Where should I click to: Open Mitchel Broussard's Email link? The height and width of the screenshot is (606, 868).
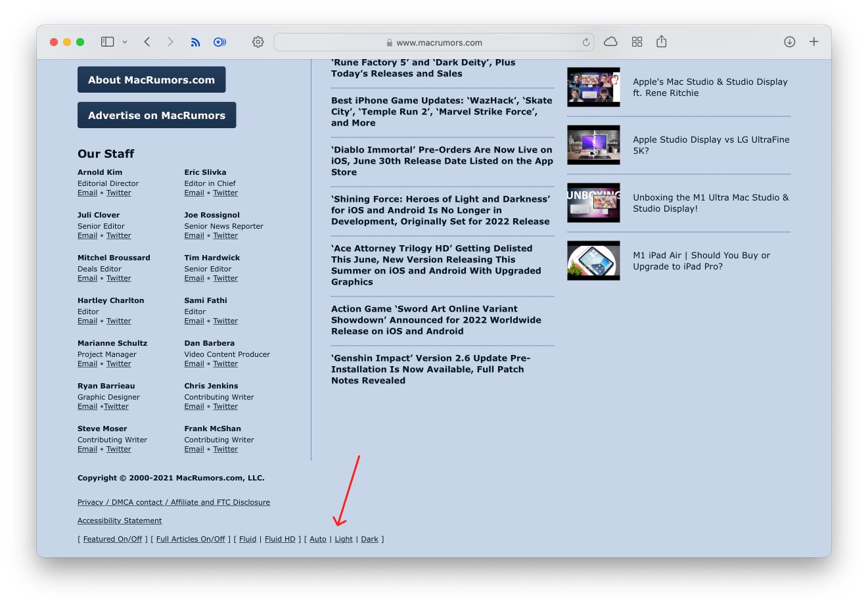click(87, 278)
